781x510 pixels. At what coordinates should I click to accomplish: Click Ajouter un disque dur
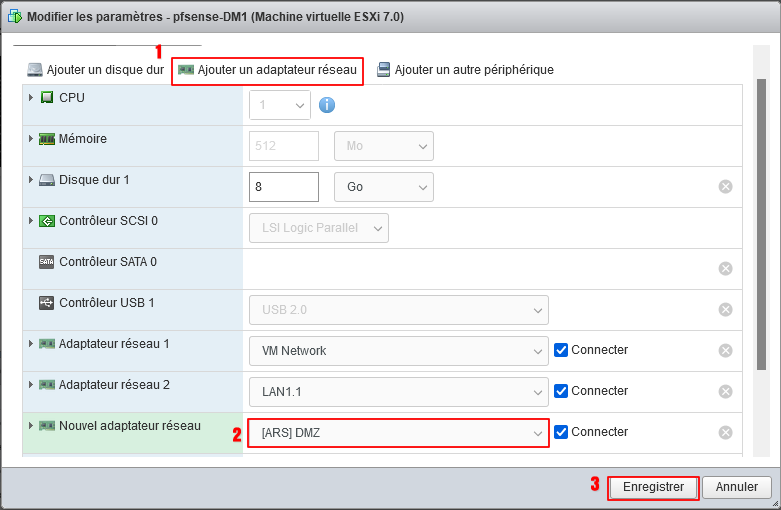(x=96, y=70)
